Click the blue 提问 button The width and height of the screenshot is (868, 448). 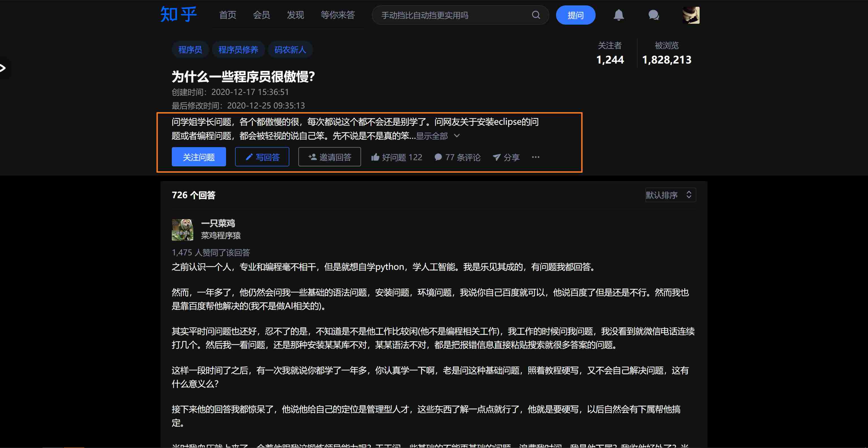pyautogui.click(x=575, y=15)
